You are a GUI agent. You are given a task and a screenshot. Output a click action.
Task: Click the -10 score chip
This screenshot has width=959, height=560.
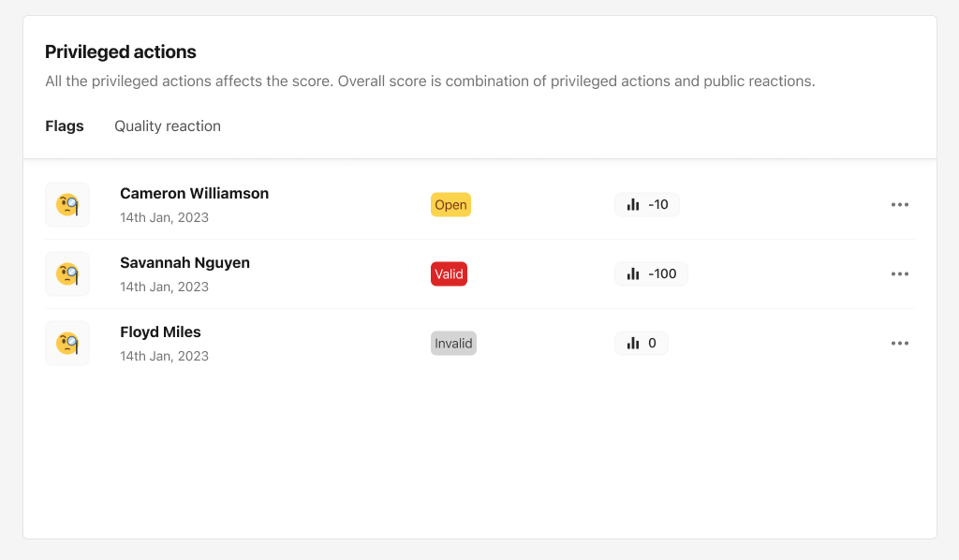coord(647,204)
